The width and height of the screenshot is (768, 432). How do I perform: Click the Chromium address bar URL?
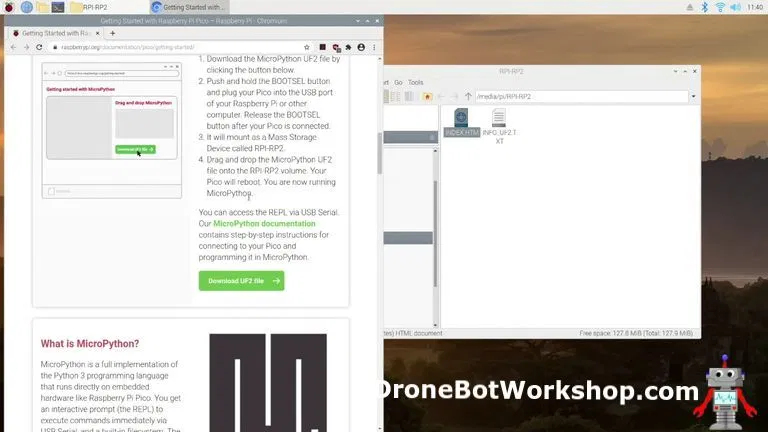coord(127,47)
